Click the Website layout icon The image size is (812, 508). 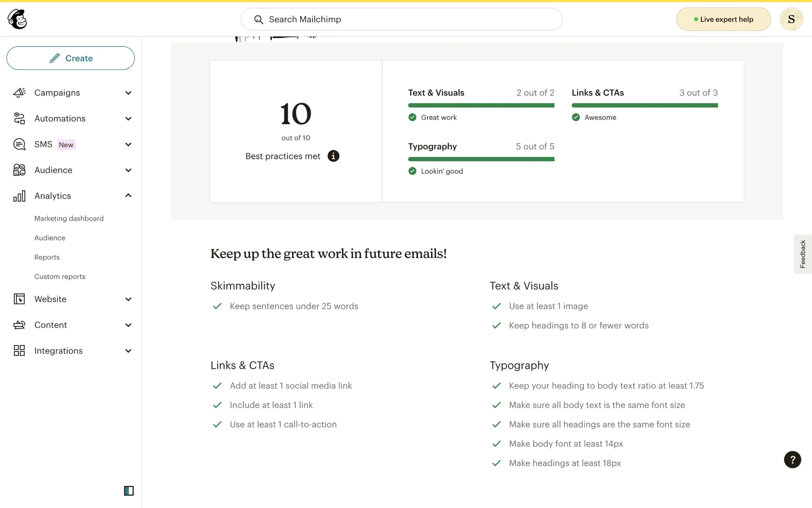coord(19,299)
